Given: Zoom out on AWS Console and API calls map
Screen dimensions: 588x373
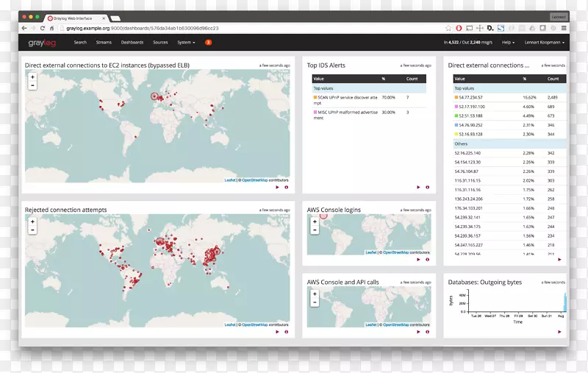Looking at the screenshot, I should 315,302.
